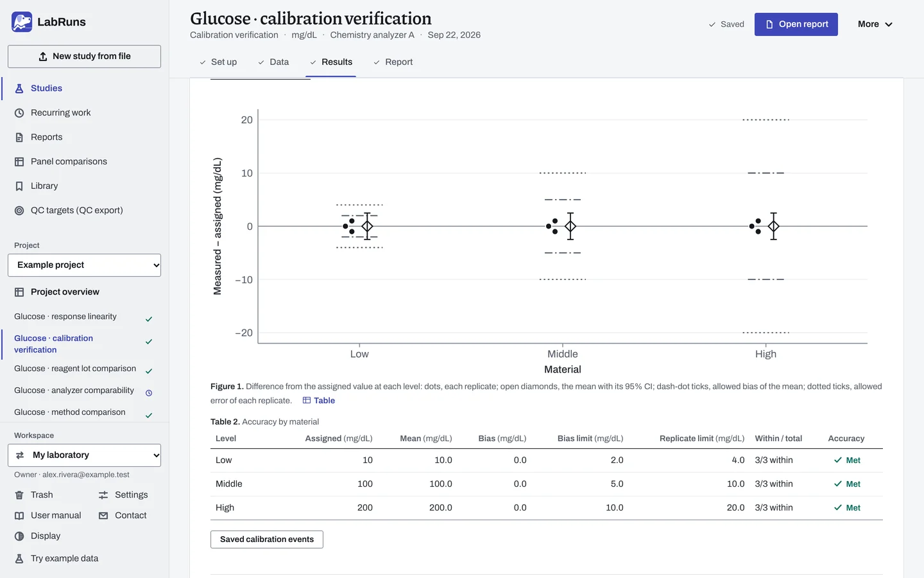Open the Example project dropdown

84,265
